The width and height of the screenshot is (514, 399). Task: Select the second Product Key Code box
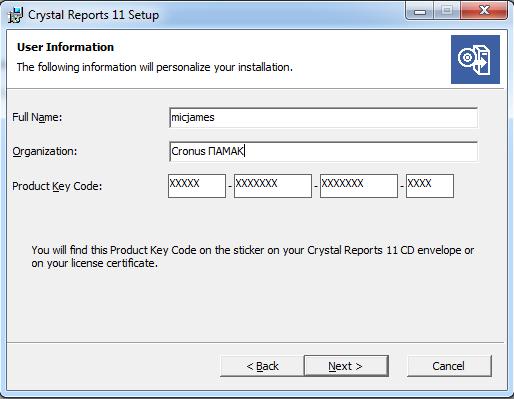click(273, 186)
